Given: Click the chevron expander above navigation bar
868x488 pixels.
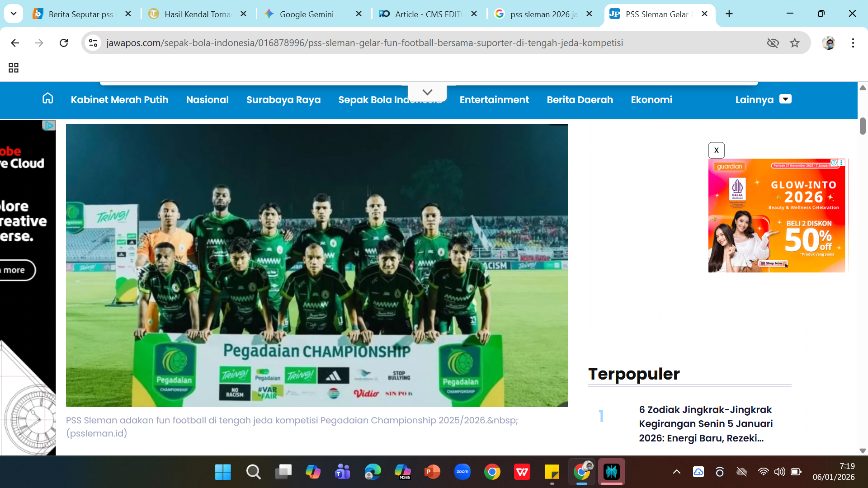Looking at the screenshot, I should click(427, 93).
